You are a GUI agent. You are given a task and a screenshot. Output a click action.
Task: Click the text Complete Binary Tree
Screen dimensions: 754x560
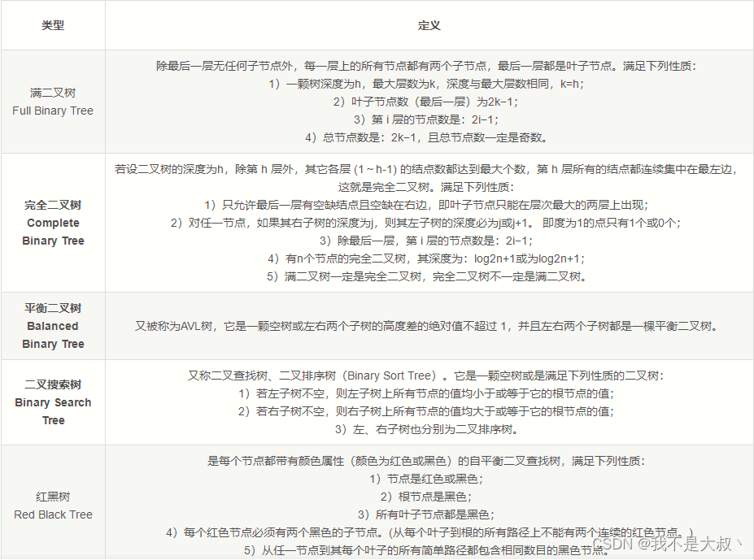click(x=53, y=232)
